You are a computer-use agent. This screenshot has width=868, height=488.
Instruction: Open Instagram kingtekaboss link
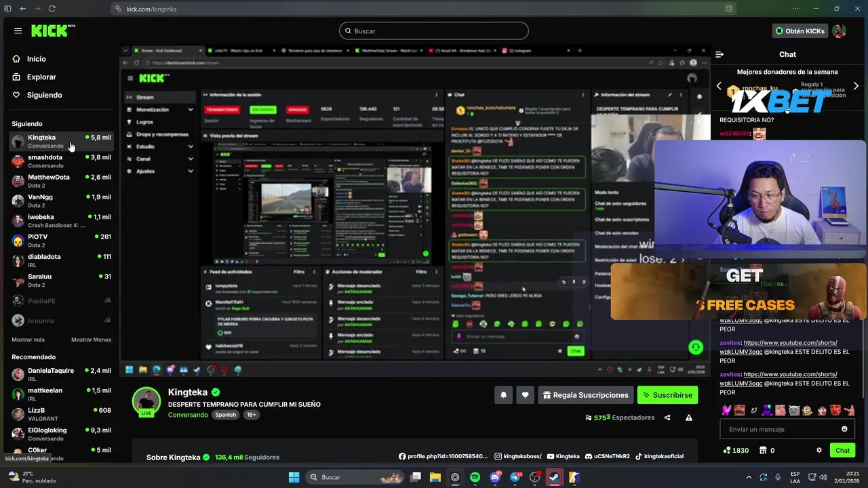click(x=518, y=456)
